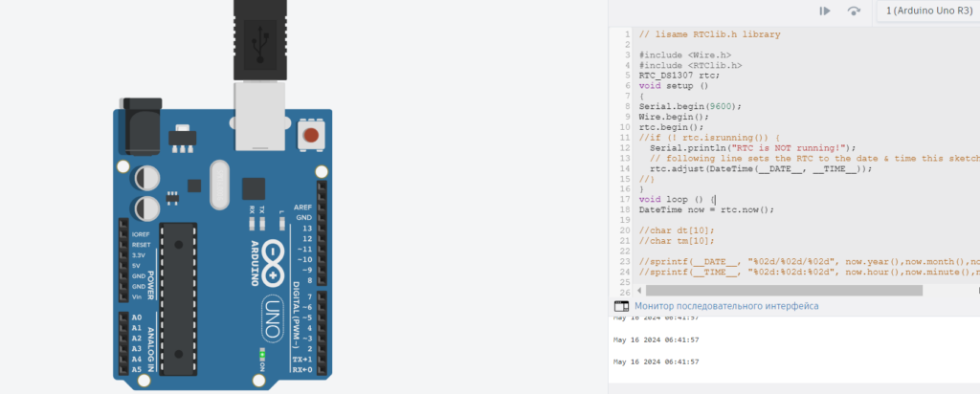Click the horizontal code scrollbar thumb

coord(784,291)
